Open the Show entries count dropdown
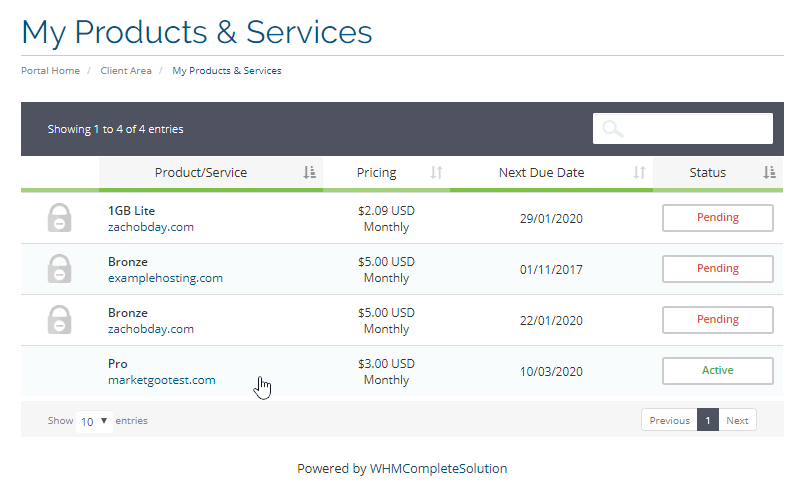This screenshot has width=805, height=504. 94,421
